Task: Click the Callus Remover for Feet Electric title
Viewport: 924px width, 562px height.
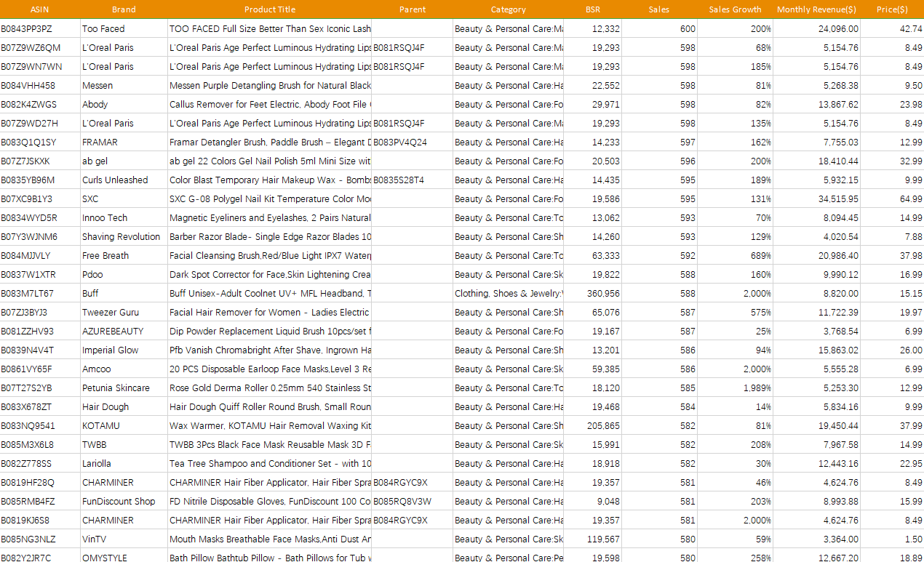Action: pos(270,105)
